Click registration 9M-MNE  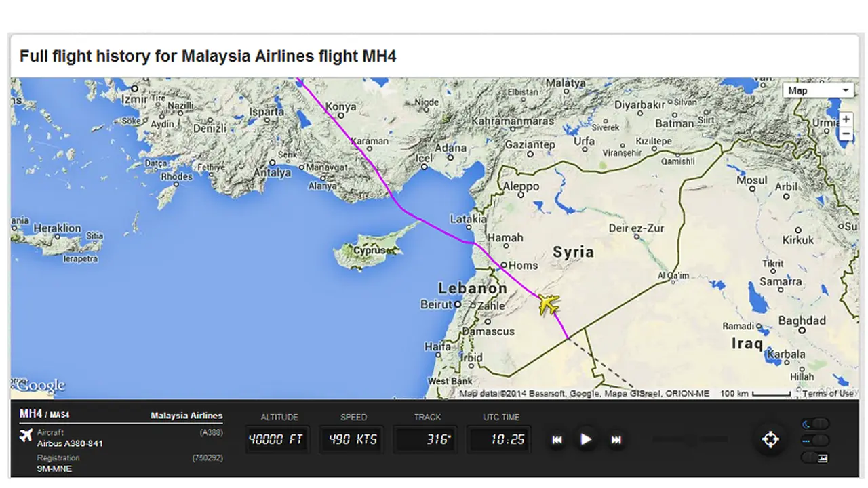coord(54,468)
